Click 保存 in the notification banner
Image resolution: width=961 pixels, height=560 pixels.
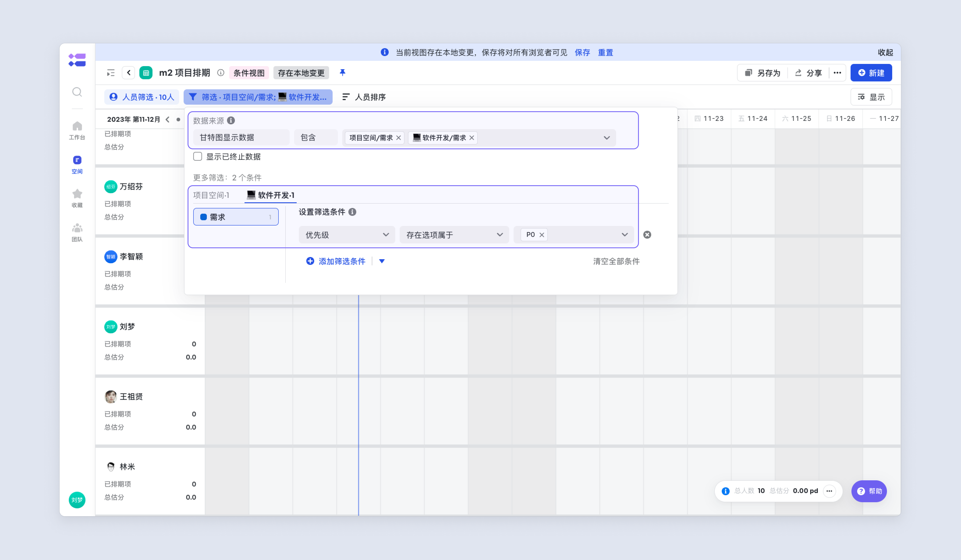click(582, 53)
